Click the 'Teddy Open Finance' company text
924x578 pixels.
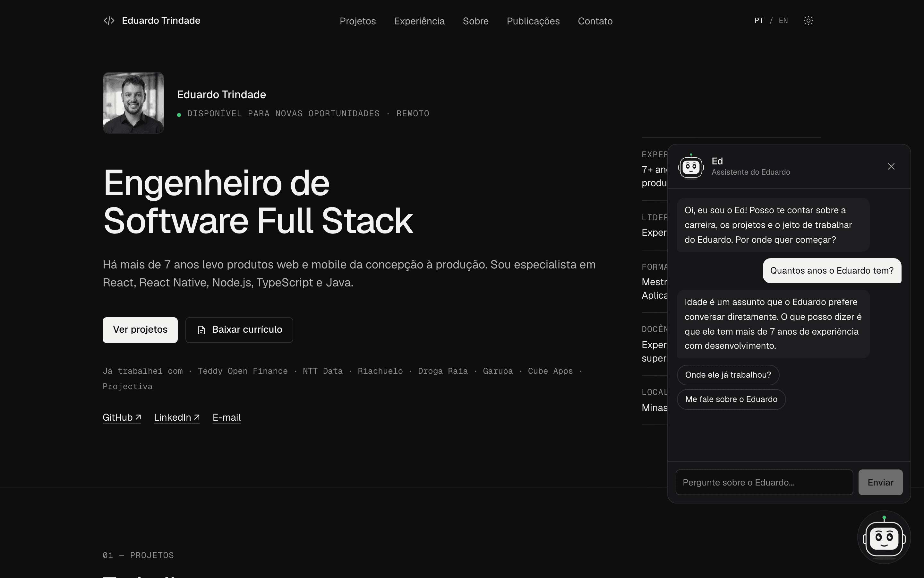point(243,371)
